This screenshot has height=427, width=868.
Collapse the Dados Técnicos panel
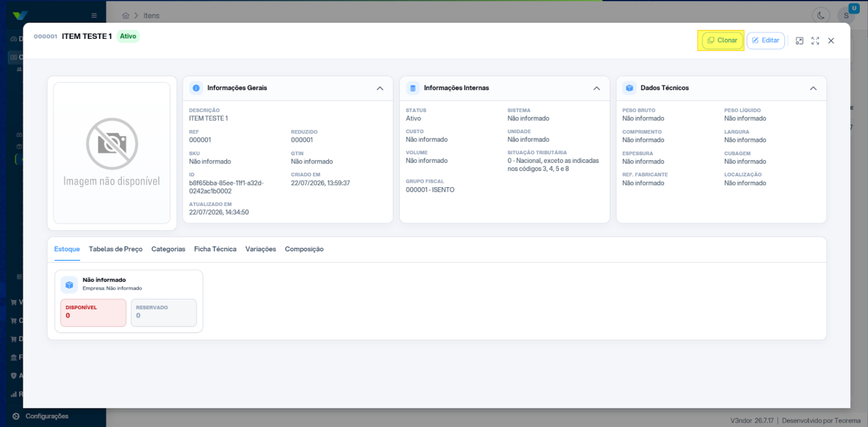[813, 88]
